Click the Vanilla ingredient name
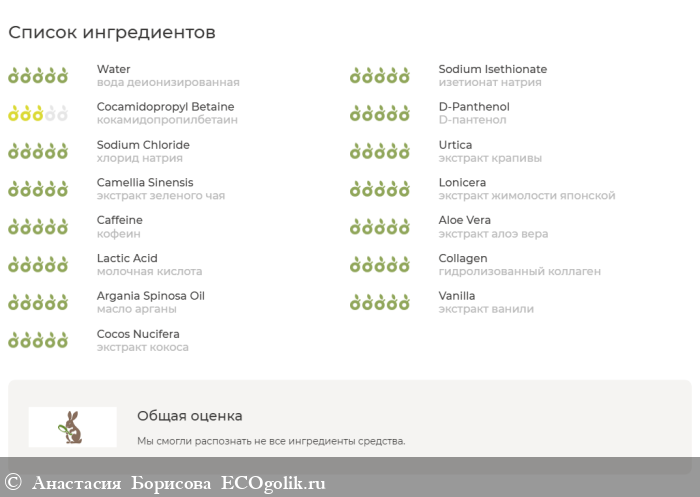Image resolution: width=700 pixels, height=497 pixels. tap(457, 296)
